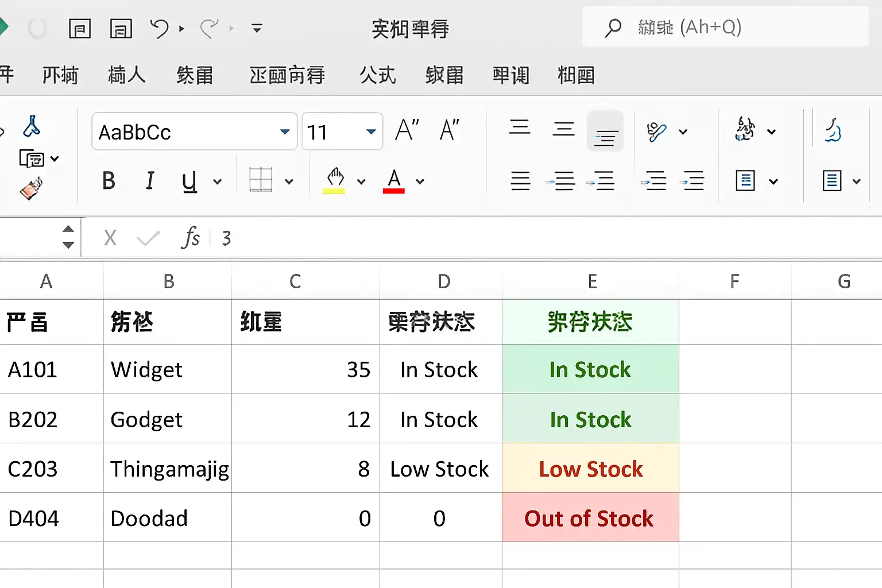Open the last ribbon tab on the right

point(576,75)
